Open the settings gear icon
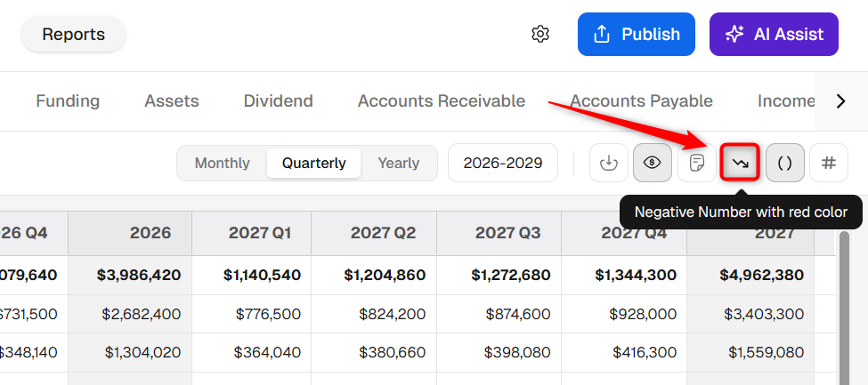Image resolution: width=868 pixels, height=385 pixels. [x=539, y=34]
